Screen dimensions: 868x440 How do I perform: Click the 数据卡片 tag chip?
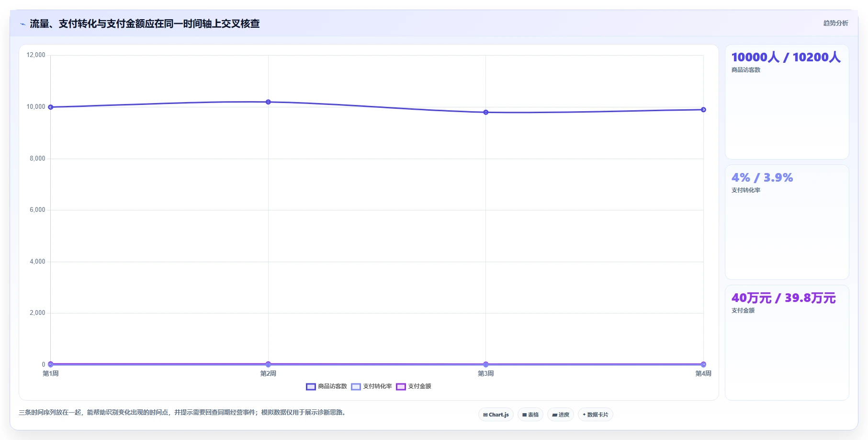click(596, 415)
